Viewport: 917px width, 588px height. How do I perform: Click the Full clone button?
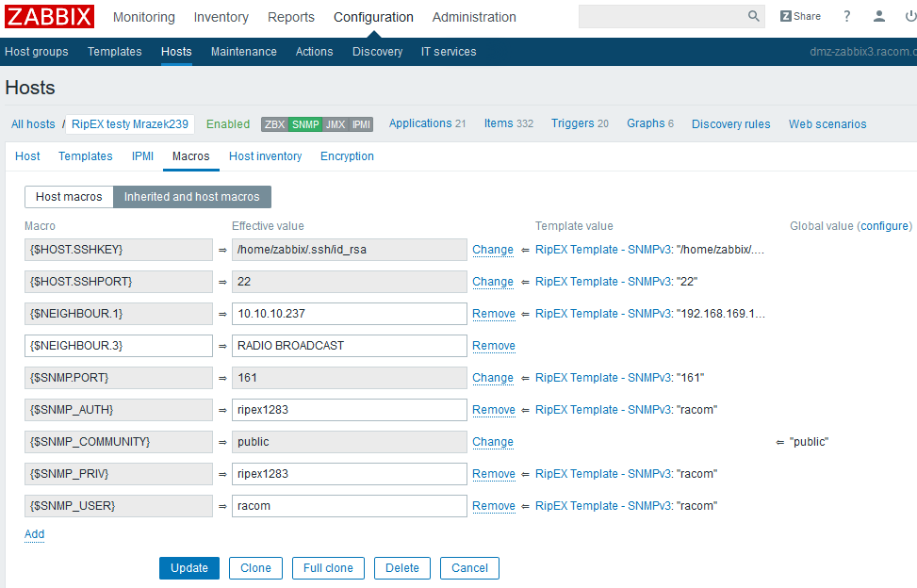pyautogui.click(x=328, y=568)
